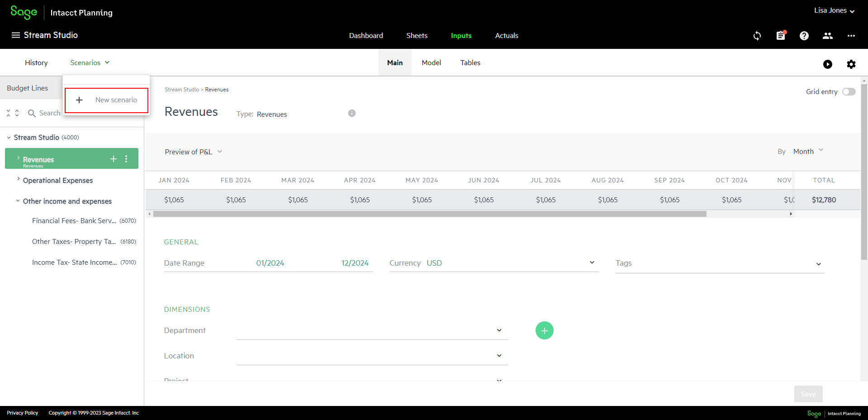Collapse the Stream Studio tree node
The image size is (868, 420).
coord(9,138)
